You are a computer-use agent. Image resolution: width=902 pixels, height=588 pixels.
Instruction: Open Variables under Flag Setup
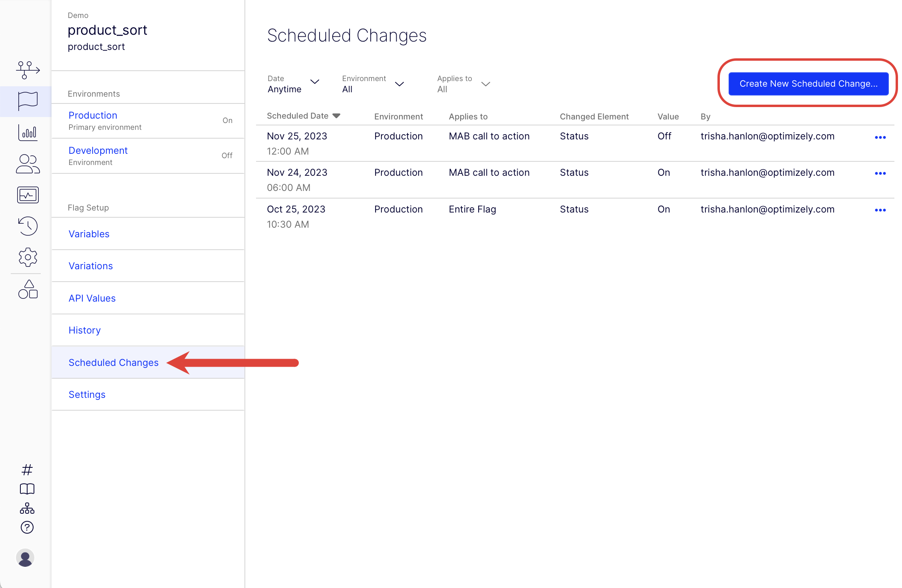tap(89, 234)
